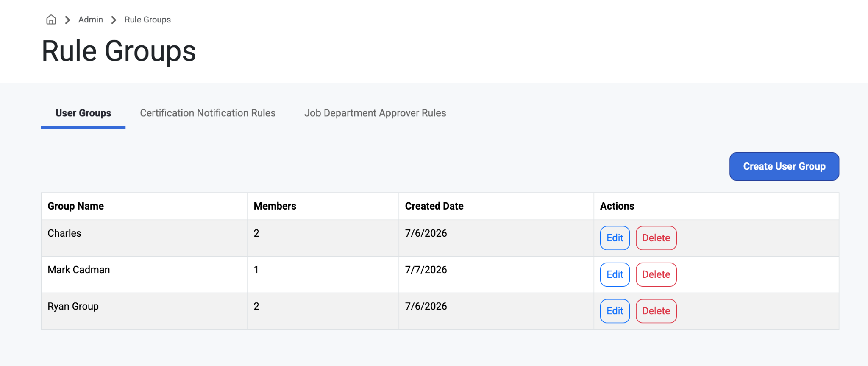The height and width of the screenshot is (366, 868).
Task: Delete the Charles group
Action: pyautogui.click(x=656, y=238)
